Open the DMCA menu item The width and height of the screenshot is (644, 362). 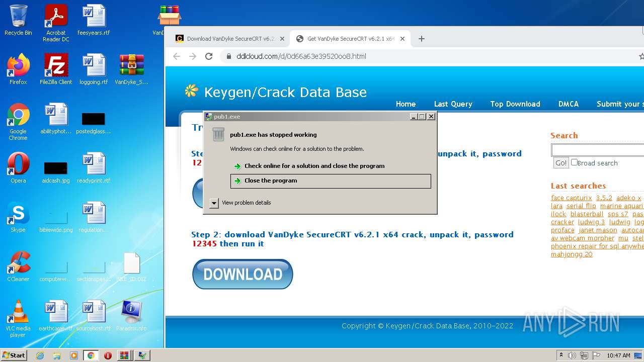click(569, 104)
